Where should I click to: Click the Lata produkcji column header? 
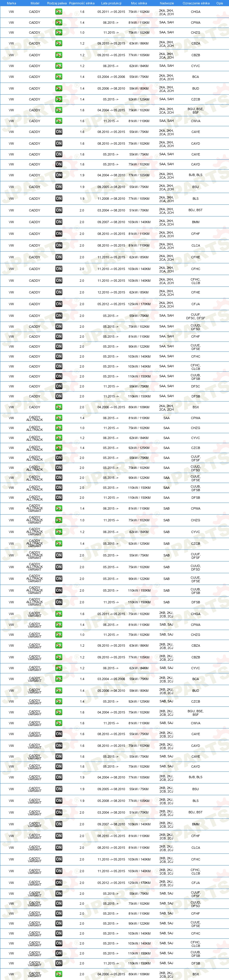(x=111, y=3)
